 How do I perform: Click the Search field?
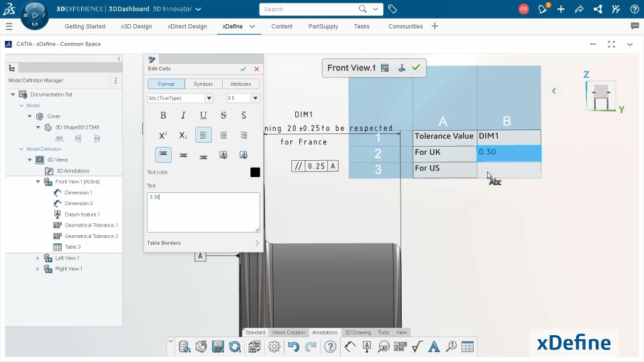click(308, 9)
